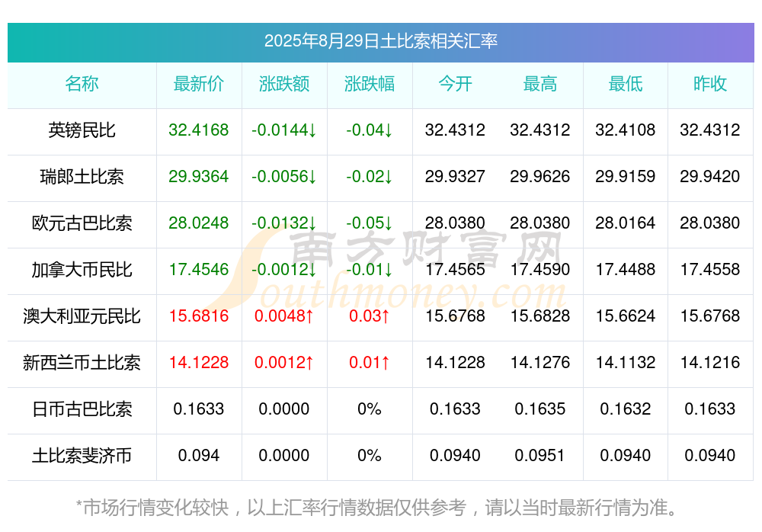The height and width of the screenshot is (532, 762).
Task: Click the 涨跌额 column header
Action: (x=284, y=84)
